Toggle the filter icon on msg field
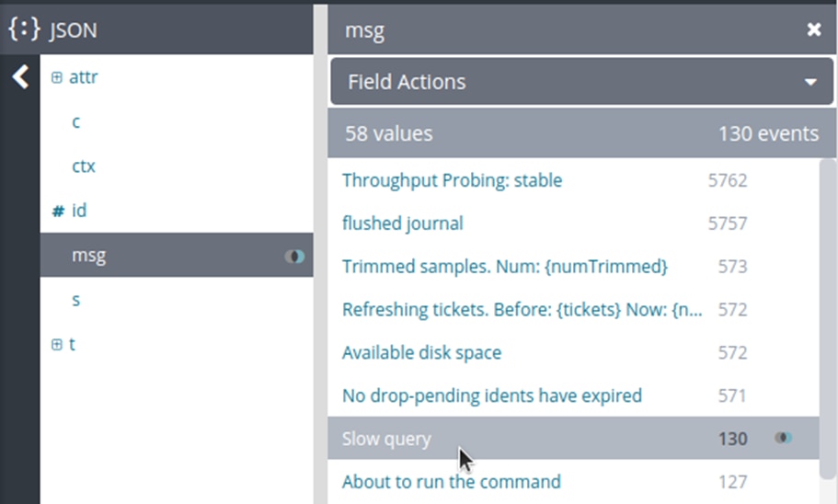 [x=294, y=257]
